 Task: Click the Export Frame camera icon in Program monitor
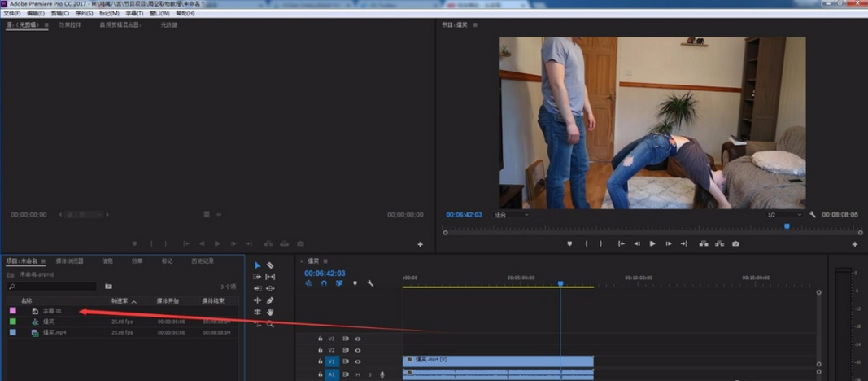pyautogui.click(x=735, y=243)
